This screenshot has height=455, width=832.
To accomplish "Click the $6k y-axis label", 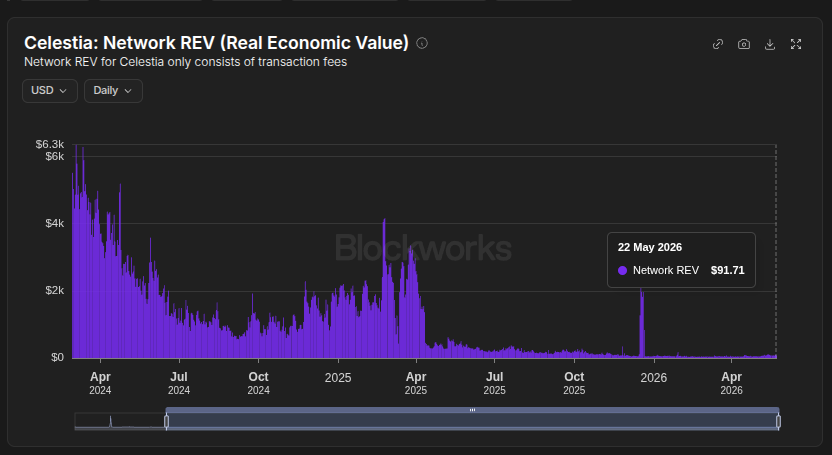I will (x=55, y=156).
